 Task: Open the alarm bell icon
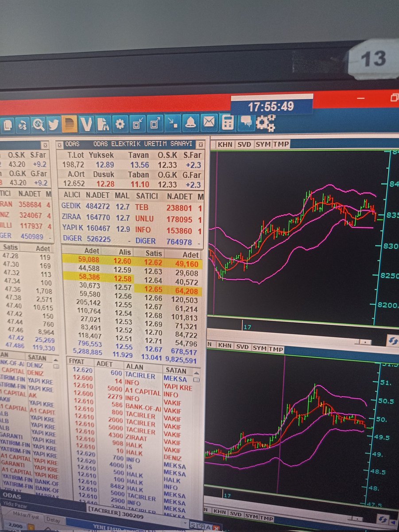point(190,123)
